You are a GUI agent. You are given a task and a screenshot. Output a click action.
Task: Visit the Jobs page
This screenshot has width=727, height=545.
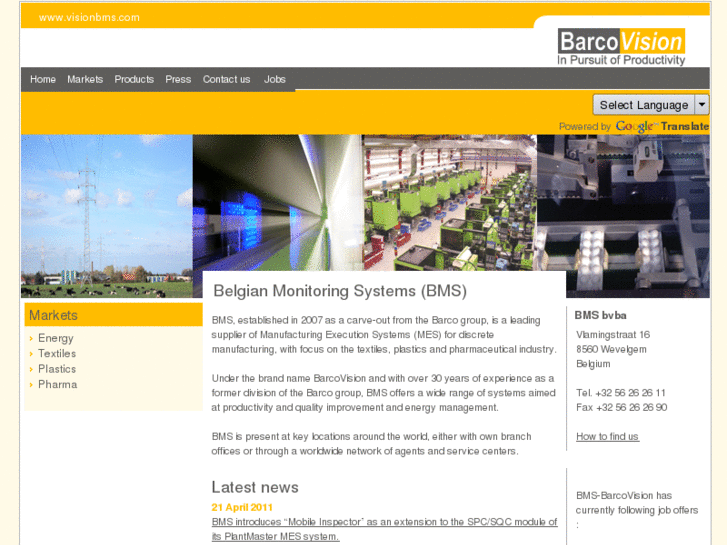click(274, 79)
